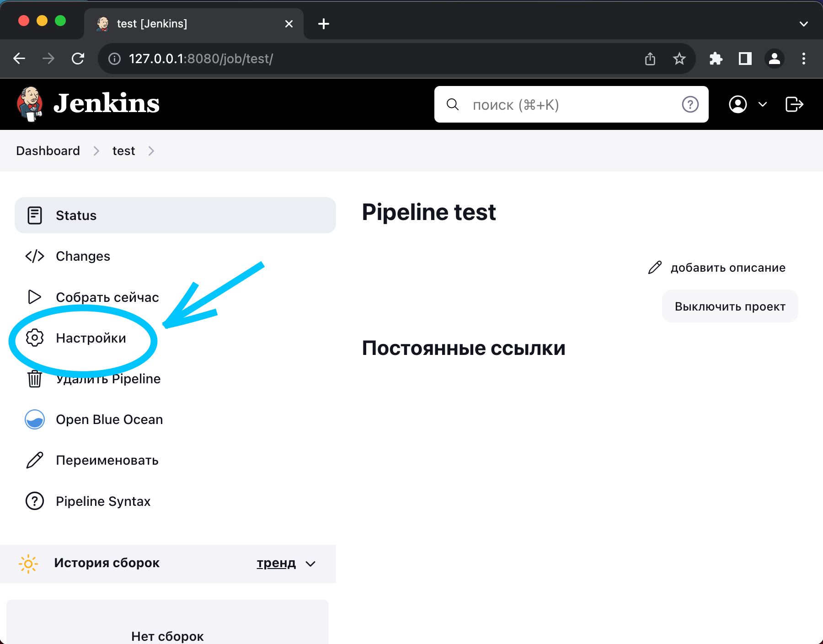Open the browser extensions puzzle icon
The width and height of the screenshot is (823, 644).
[716, 59]
